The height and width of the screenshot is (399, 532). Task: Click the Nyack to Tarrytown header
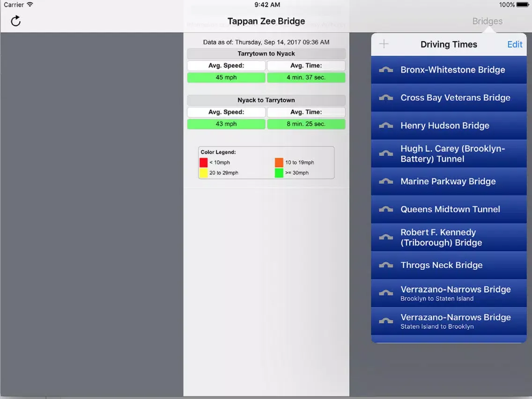pos(266,100)
